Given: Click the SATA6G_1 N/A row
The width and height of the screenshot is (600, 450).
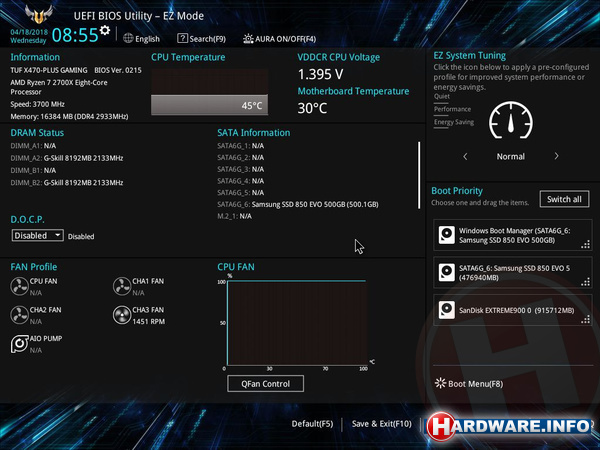Looking at the screenshot, I should pos(241,146).
